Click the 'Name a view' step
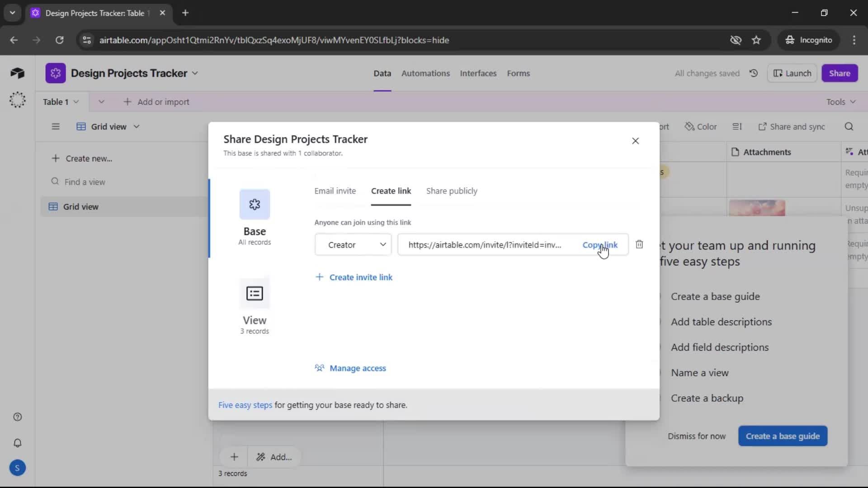Image resolution: width=868 pixels, height=488 pixels. pos(699,373)
